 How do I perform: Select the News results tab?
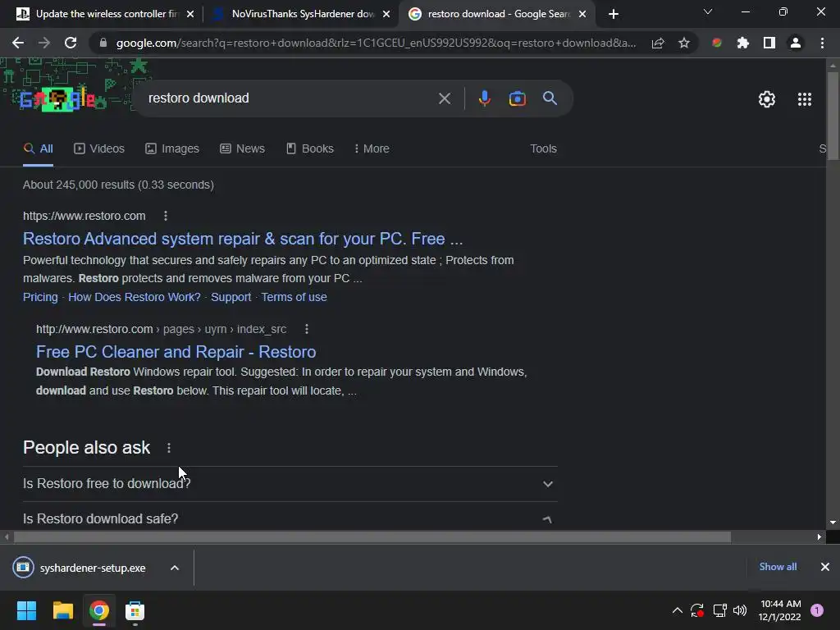(x=242, y=149)
